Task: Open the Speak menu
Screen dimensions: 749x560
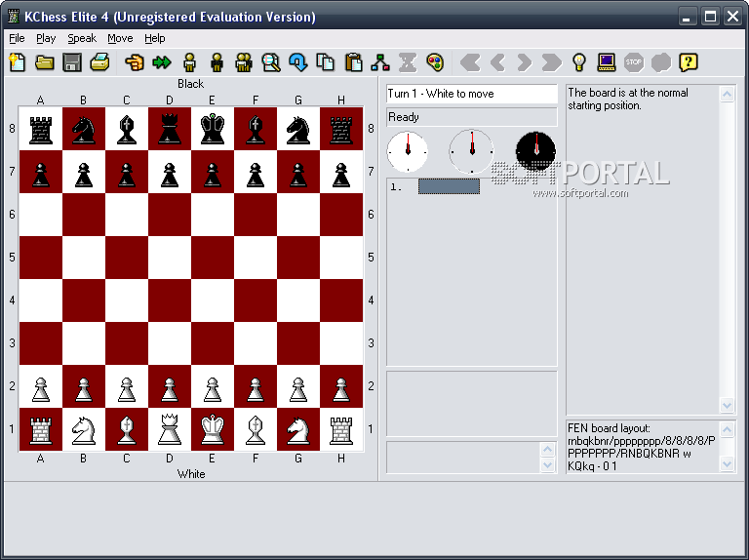Action: (x=82, y=38)
